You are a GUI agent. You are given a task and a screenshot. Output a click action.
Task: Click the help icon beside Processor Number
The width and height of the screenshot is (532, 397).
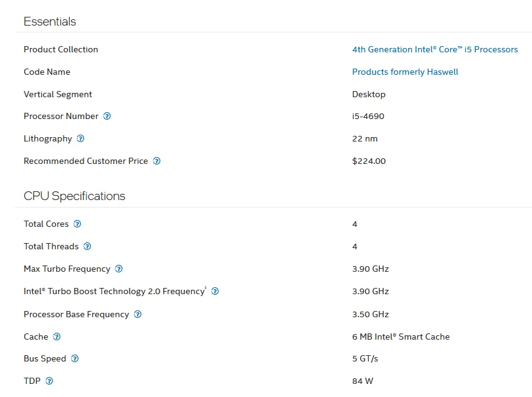click(107, 116)
